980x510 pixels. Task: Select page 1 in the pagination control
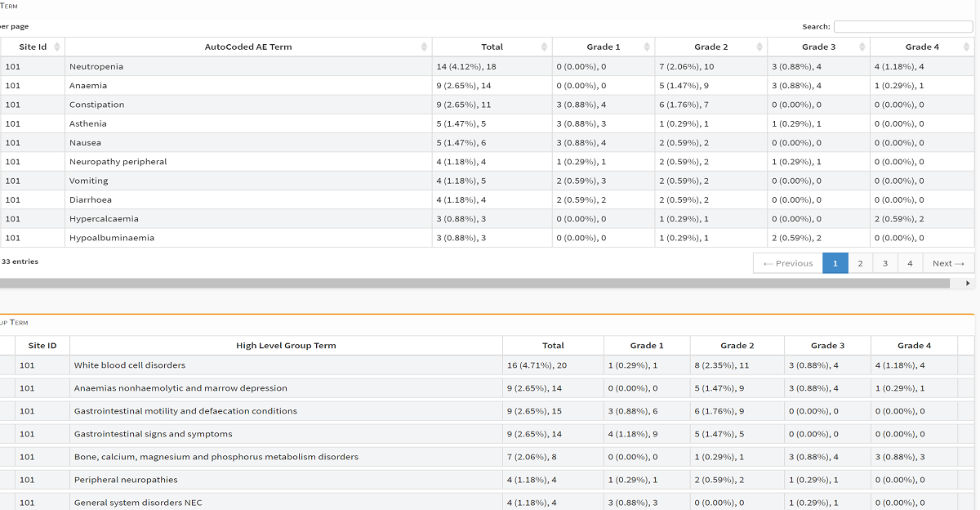[835, 262]
